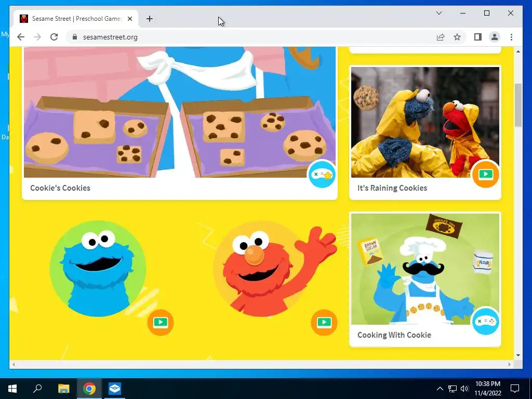Click the horizontal scrollbar left arrow

(x=14, y=364)
